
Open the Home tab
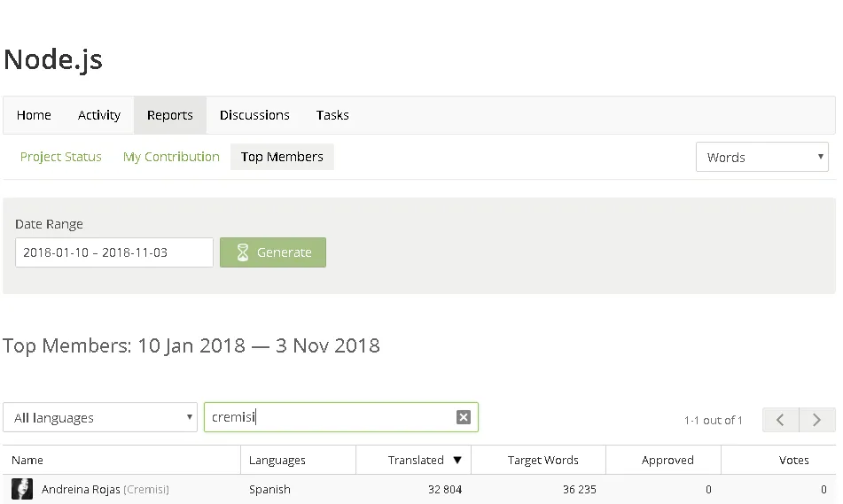34,115
